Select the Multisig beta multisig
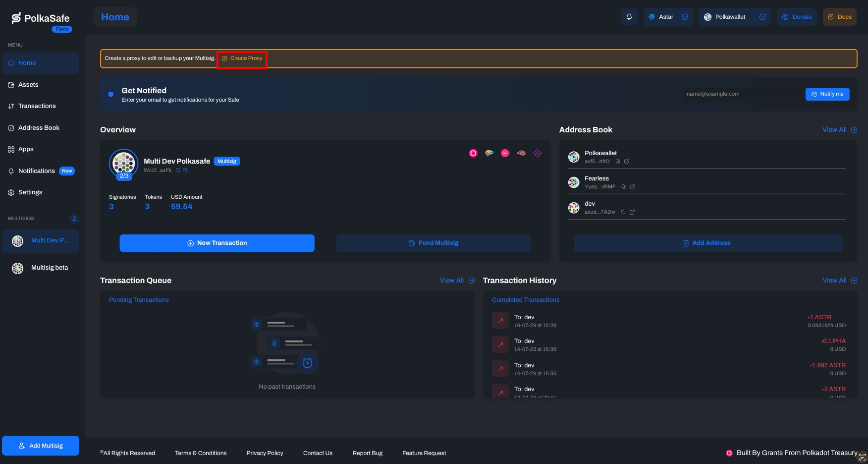Screen dimensions: 868x464 (x=49, y=268)
